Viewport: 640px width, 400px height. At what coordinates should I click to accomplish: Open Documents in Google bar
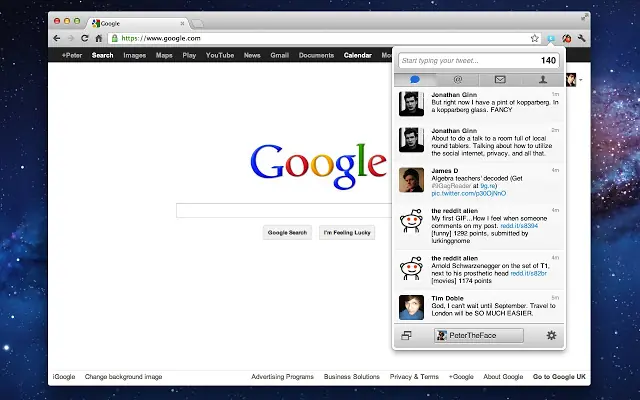pyautogui.click(x=316, y=55)
